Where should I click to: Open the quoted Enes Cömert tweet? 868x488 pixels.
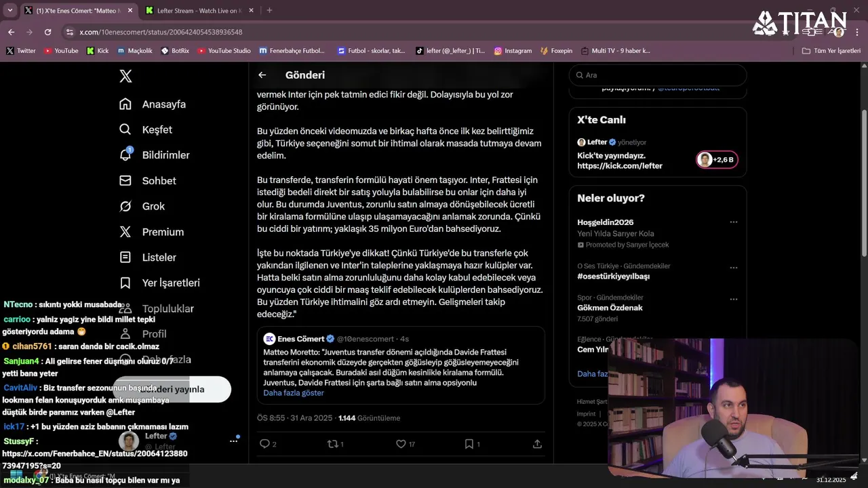tap(400, 366)
